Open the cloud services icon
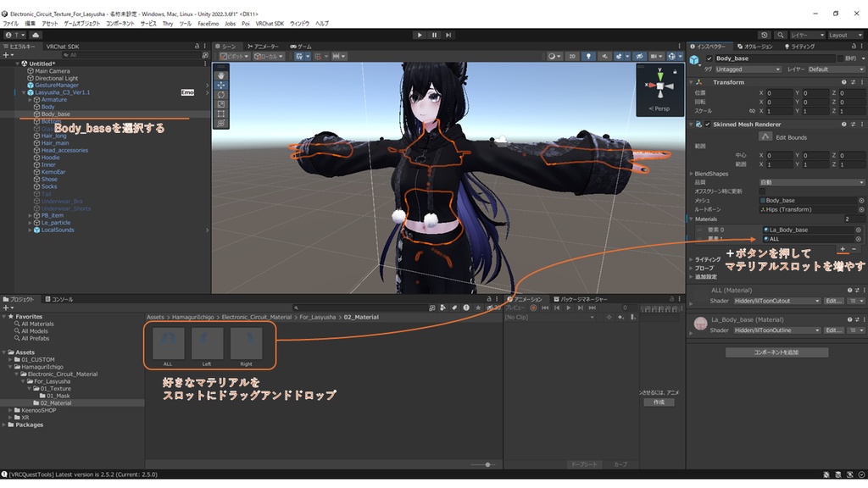This screenshot has height=488, width=868. point(36,35)
